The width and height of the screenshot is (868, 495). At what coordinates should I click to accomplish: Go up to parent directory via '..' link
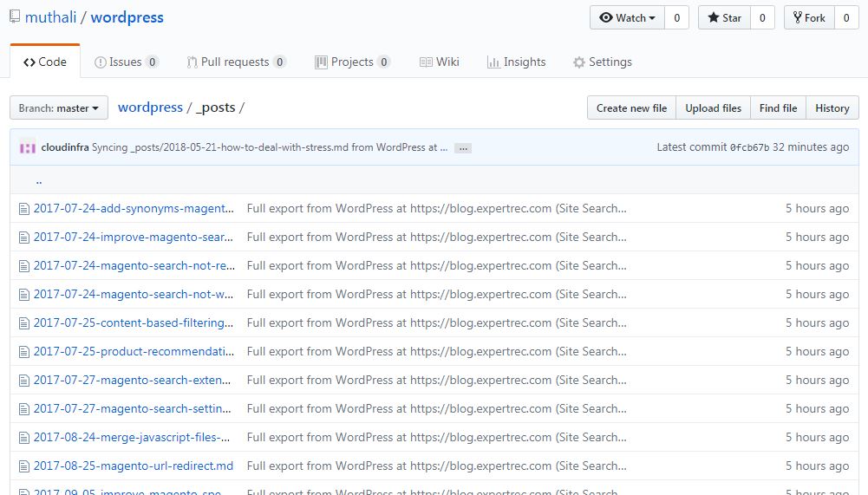39,180
